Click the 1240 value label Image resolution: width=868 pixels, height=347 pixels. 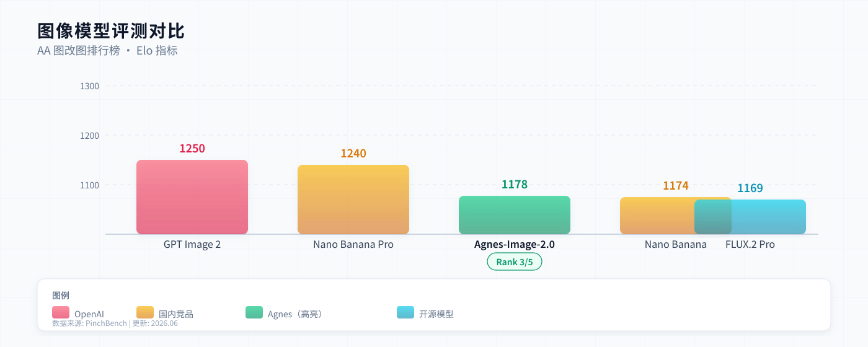[353, 154]
